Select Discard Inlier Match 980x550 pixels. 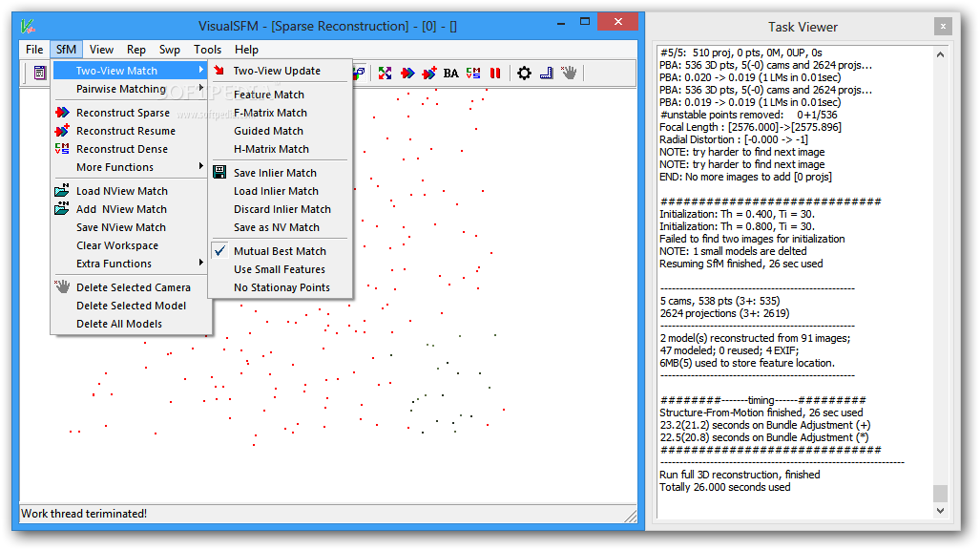pos(282,209)
